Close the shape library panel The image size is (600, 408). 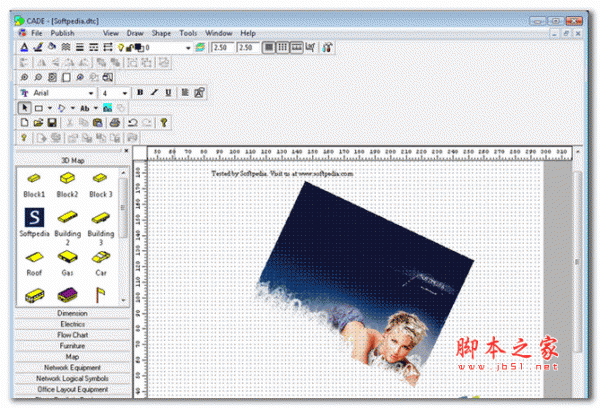point(126,151)
